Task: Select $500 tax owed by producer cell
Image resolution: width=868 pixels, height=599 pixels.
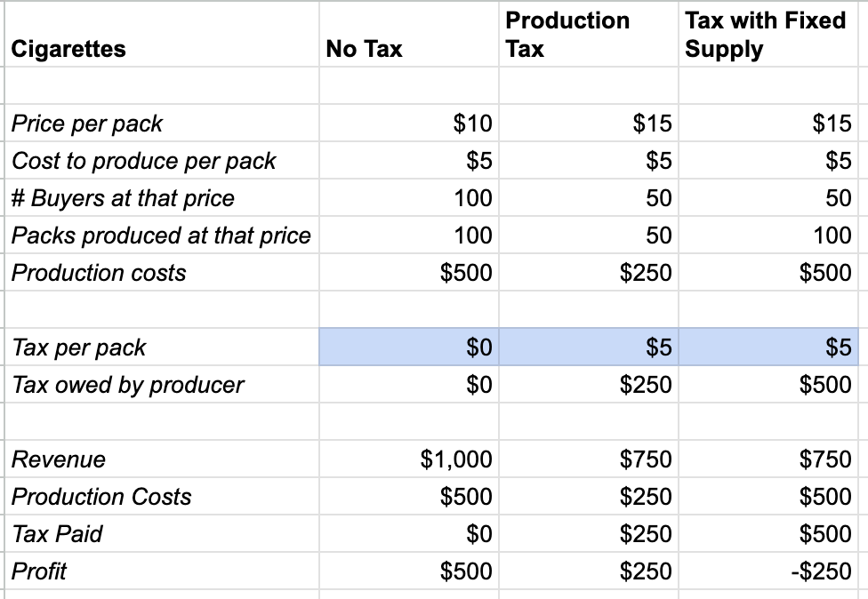Action: [x=768, y=385]
